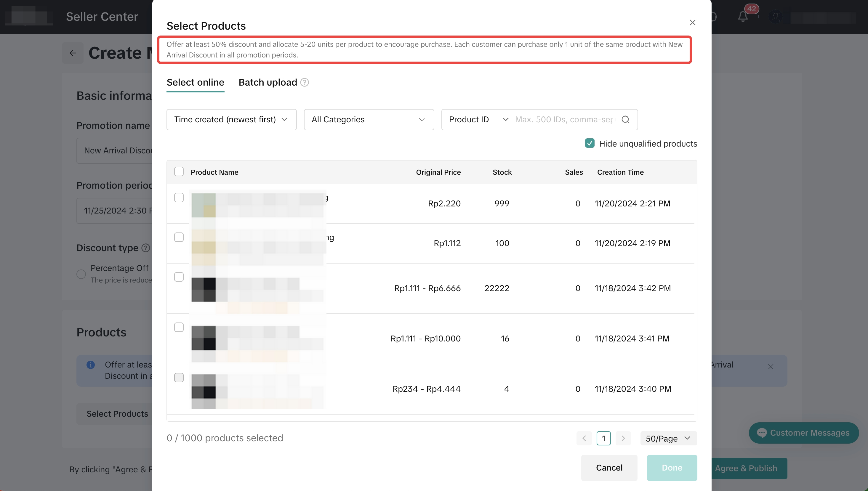Screen dimensions: 868x491
Task: Expand the All Categories dropdown
Action: (x=369, y=119)
